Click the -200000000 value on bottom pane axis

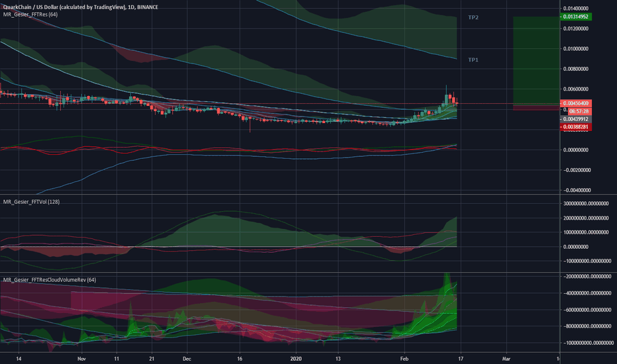point(587,277)
